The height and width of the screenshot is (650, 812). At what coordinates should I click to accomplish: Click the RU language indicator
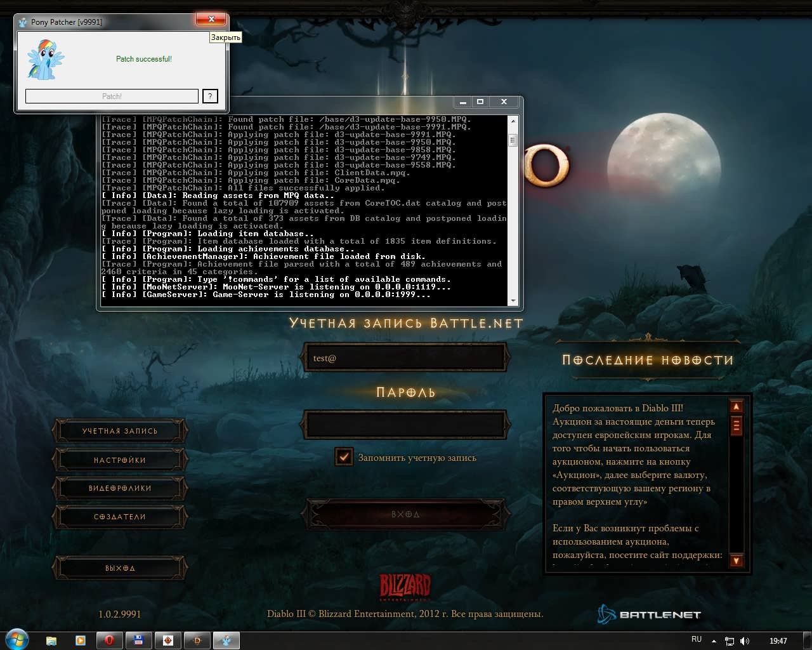(697, 639)
